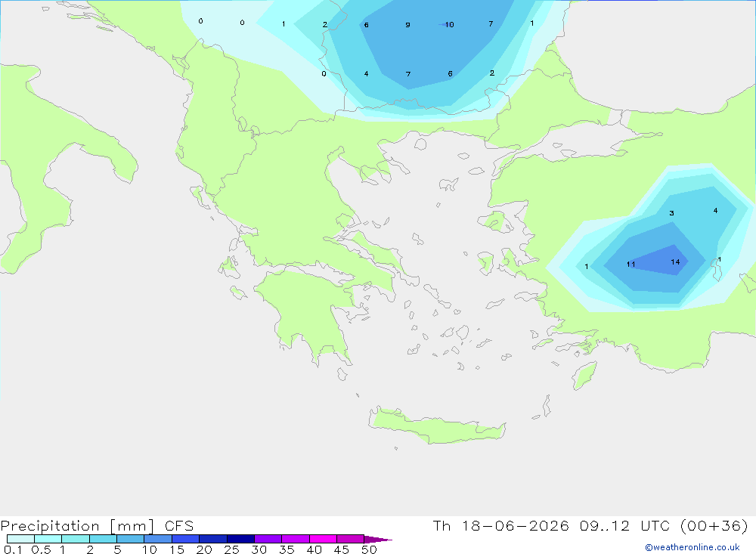Pick the 35–40 mm violet legend swatch

[296, 539]
